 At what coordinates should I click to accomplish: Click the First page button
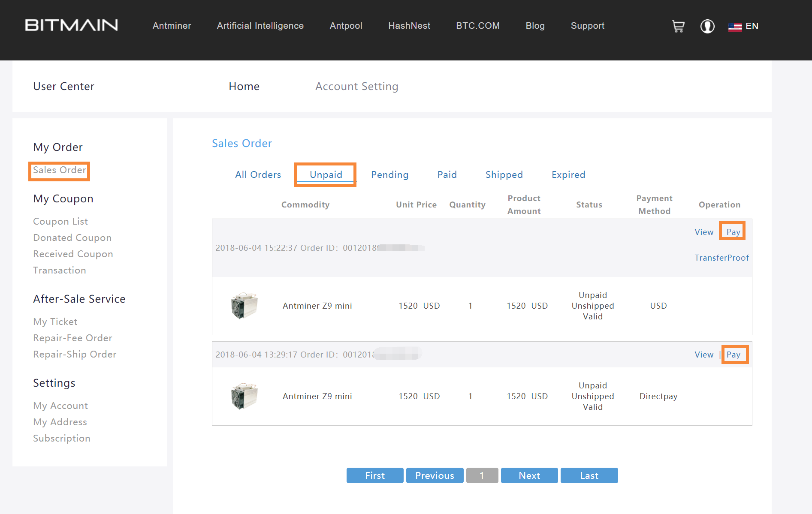375,475
